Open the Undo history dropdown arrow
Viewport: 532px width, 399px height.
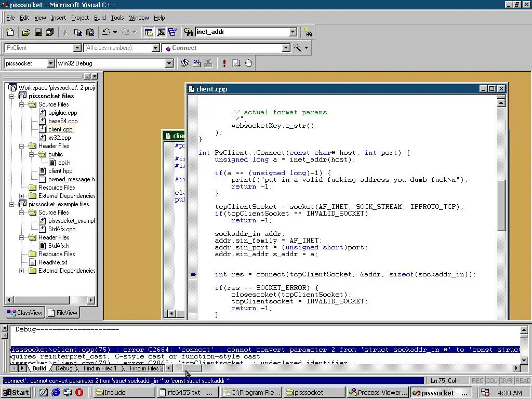(x=115, y=32)
